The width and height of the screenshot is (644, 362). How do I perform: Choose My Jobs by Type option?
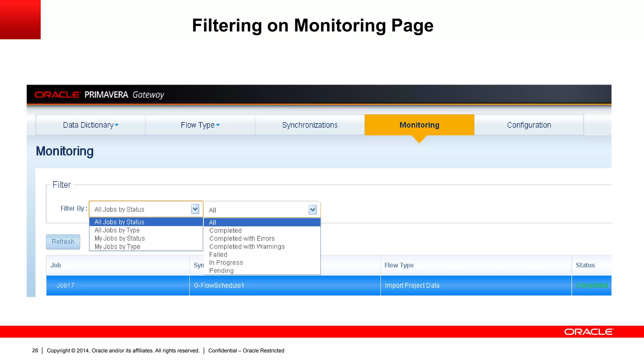pos(146,246)
